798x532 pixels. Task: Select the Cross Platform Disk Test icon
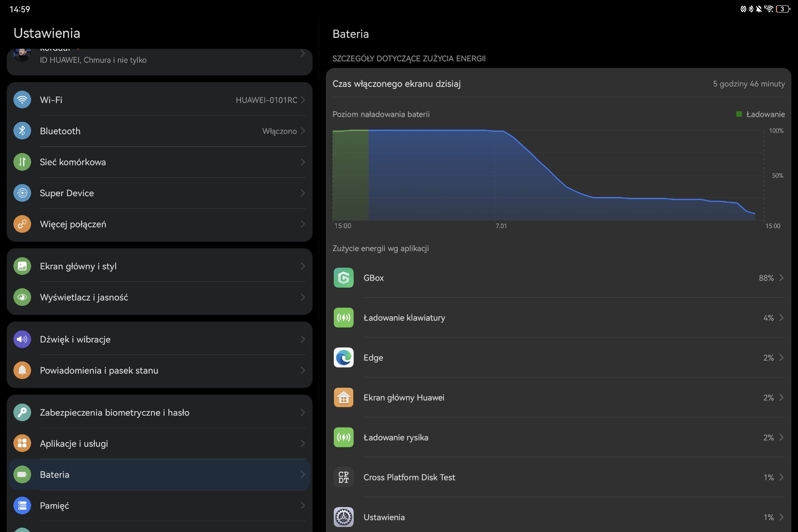pyautogui.click(x=343, y=477)
